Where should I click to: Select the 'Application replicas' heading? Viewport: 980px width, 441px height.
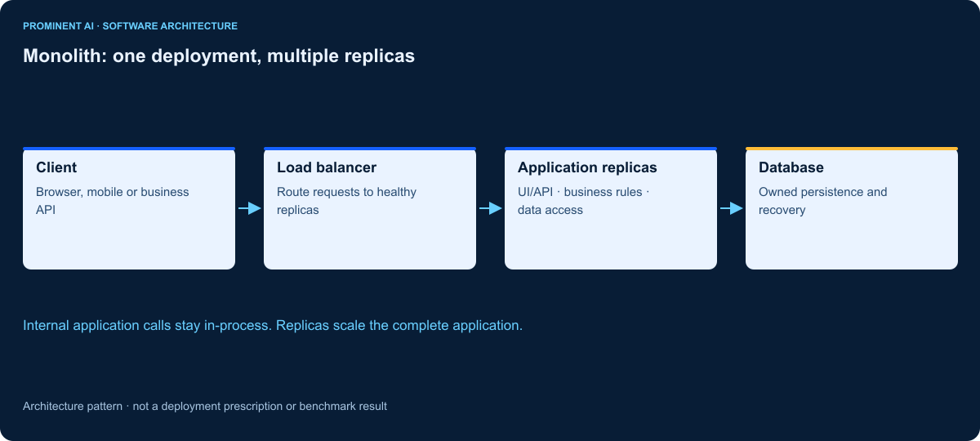click(x=587, y=167)
